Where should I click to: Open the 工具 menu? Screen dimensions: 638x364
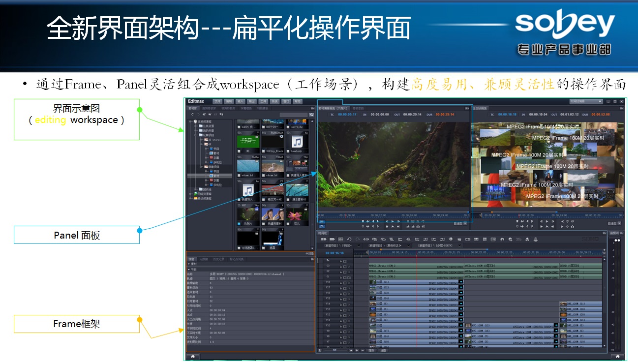point(263,101)
